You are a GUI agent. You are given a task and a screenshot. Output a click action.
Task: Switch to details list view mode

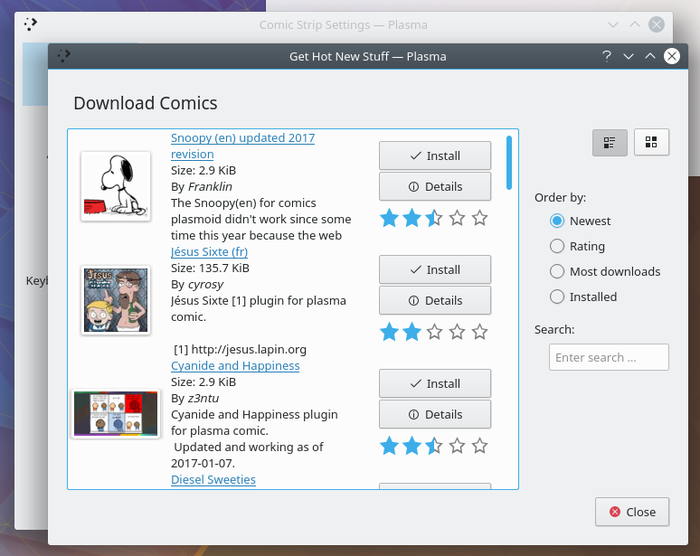coord(609,143)
